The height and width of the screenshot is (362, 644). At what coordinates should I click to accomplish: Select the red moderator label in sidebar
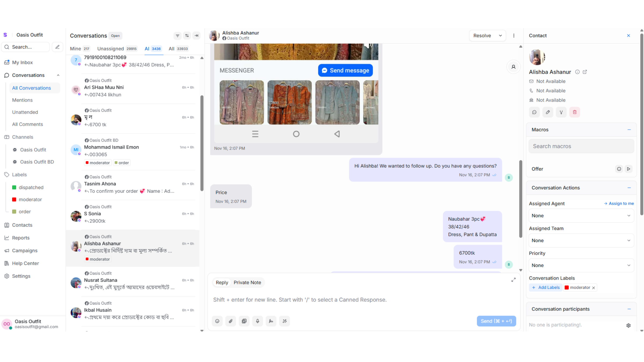pos(30,200)
